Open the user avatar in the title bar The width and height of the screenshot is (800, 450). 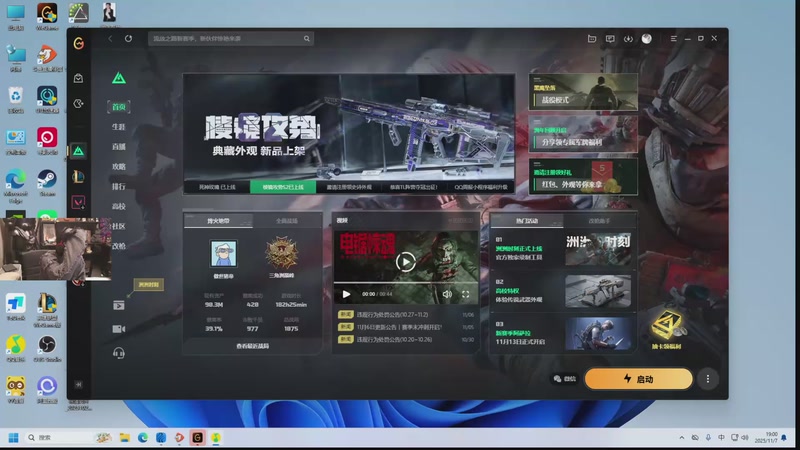pyautogui.click(x=646, y=39)
